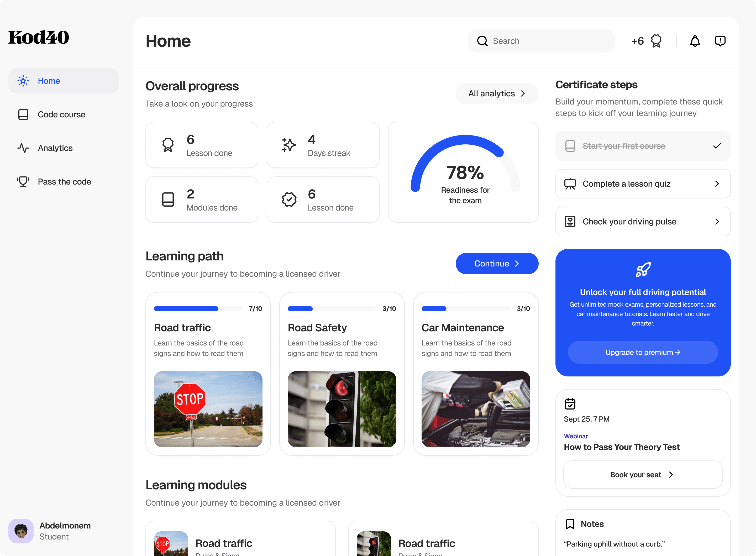Click the Notes bookmark icon
Screen dimensions: 756x556
[x=570, y=524]
